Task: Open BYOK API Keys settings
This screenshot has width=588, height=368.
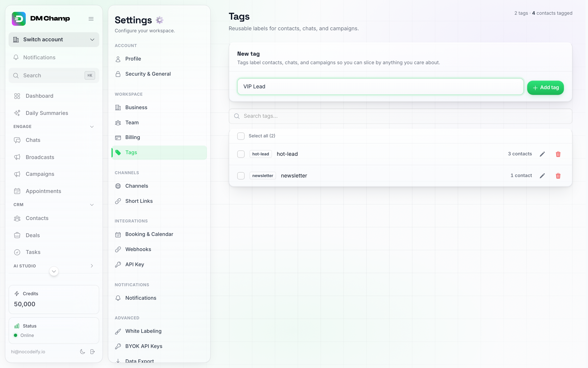Action: coord(159,346)
